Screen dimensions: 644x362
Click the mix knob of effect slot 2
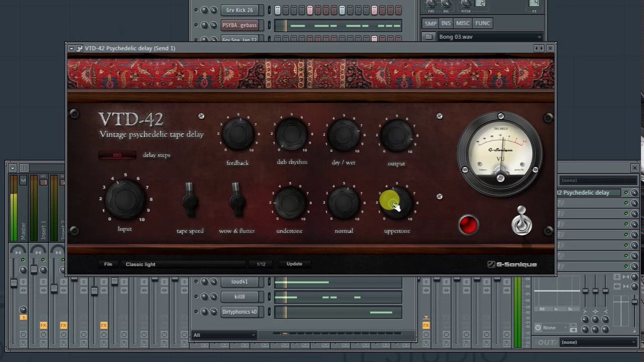tap(634, 203)
